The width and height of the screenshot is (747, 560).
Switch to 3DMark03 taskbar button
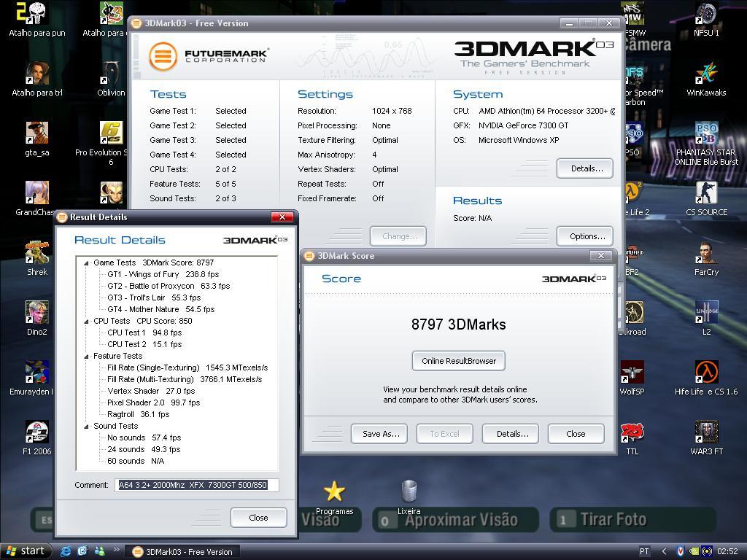(x=184, y=552)
